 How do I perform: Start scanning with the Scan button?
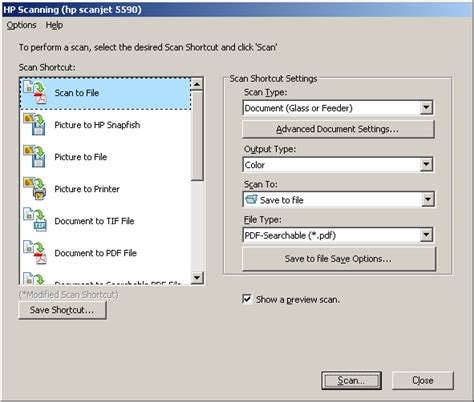click(x=352, y=380)
